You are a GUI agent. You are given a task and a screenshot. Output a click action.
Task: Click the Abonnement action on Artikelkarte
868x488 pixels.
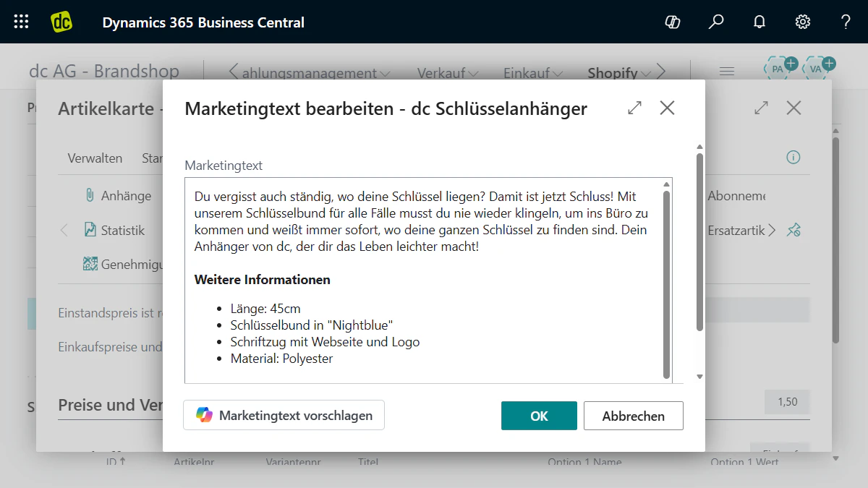coord(736,196)
